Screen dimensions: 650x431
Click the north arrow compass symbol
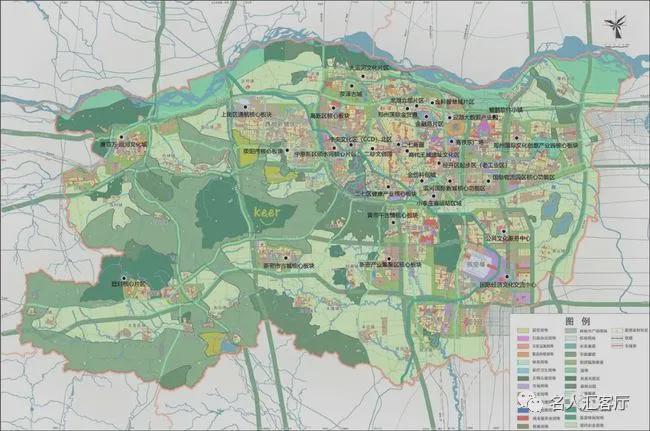point(615,27)
